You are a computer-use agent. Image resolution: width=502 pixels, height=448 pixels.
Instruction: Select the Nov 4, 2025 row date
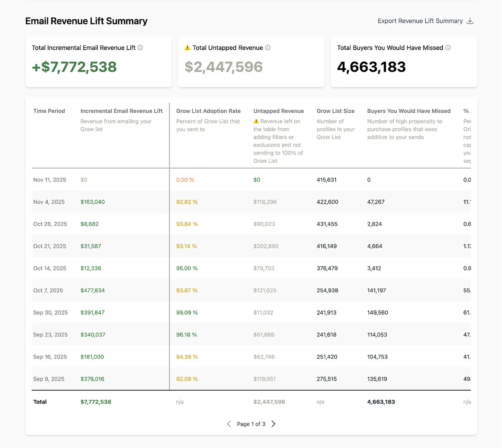(x=49, y=202)
